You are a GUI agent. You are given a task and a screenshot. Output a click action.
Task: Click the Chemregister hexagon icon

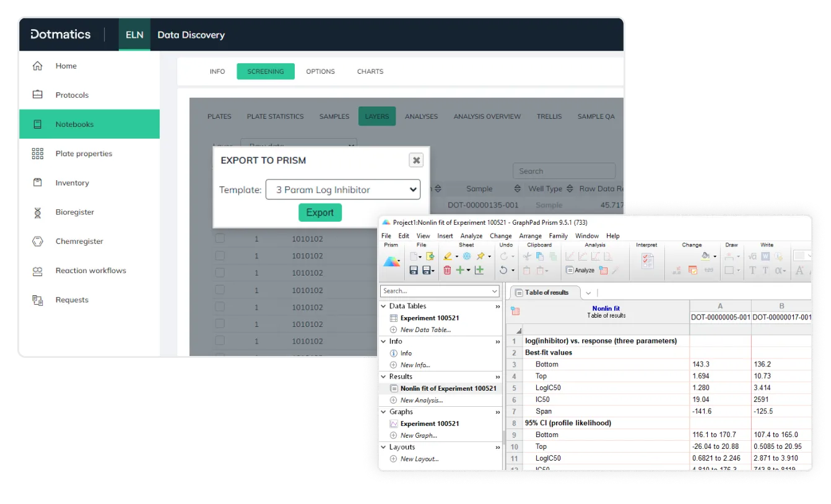(x=38, y=241)
